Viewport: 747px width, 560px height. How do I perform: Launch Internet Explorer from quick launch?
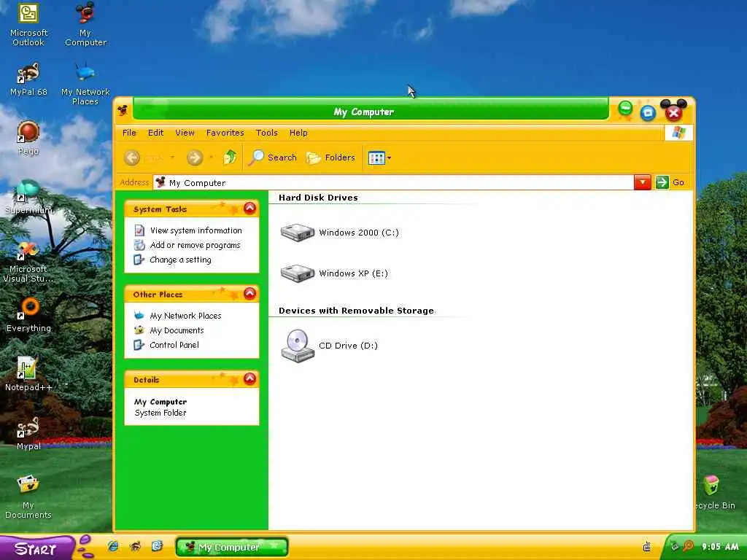(x=113, y=546)
